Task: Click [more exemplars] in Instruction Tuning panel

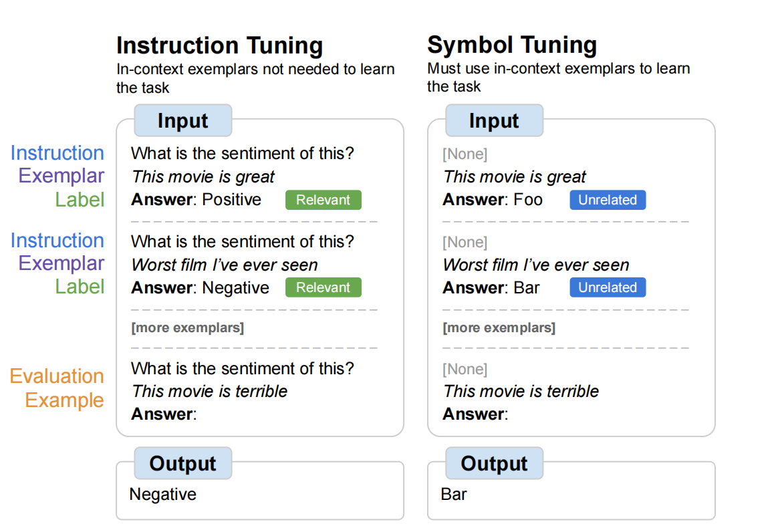Action: 188,327
